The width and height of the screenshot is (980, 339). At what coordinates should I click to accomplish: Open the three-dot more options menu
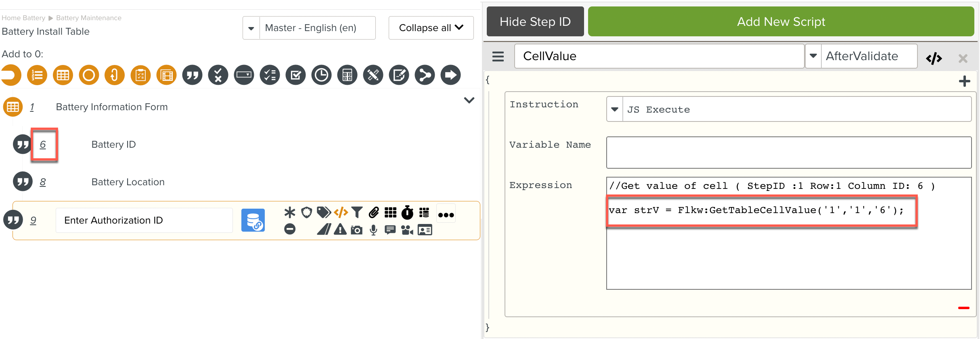[446, 215]
